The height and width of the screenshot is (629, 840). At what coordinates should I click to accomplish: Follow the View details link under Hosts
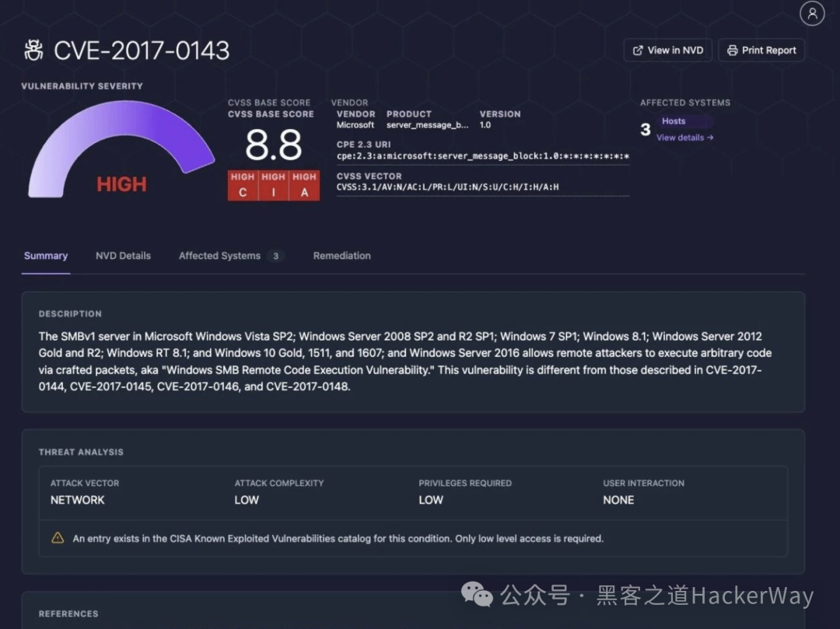tap(684, 138)
